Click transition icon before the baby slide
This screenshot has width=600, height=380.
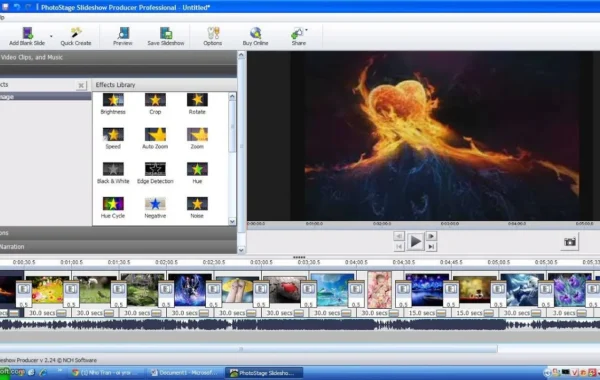click(356, 289)
